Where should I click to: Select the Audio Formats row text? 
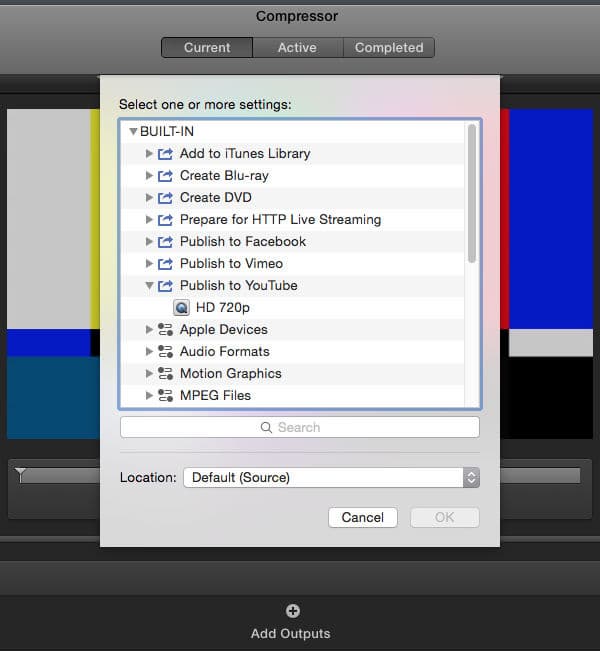tap(225, 352)
